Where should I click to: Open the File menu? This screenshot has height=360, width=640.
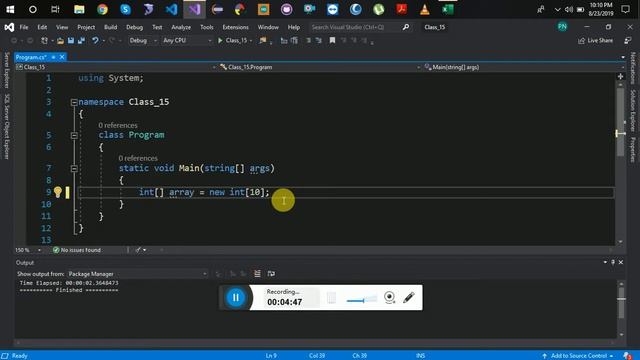[x=24, y=27]
